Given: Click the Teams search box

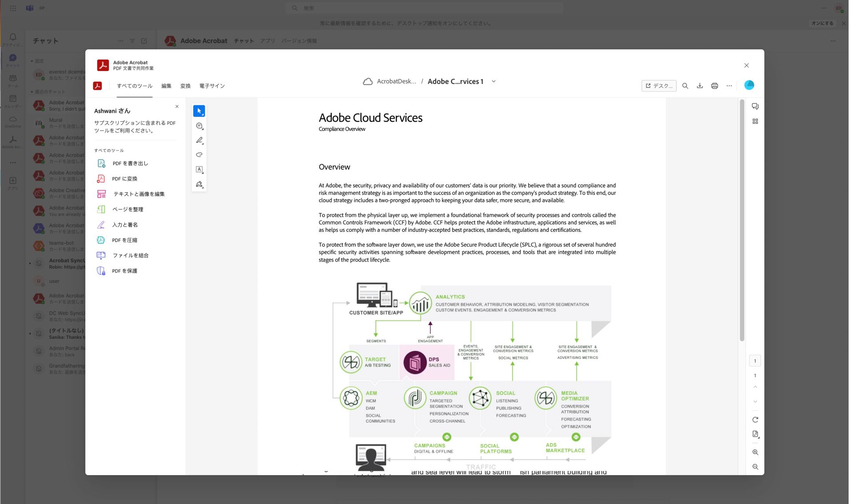Looking at the screenshot, I should [424, 8].
